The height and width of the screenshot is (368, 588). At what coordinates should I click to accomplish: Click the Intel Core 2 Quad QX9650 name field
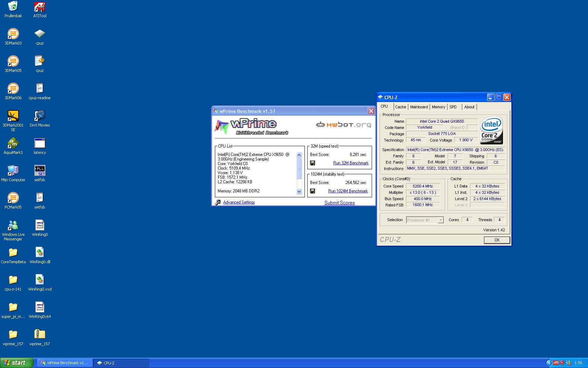click(442, 121)
